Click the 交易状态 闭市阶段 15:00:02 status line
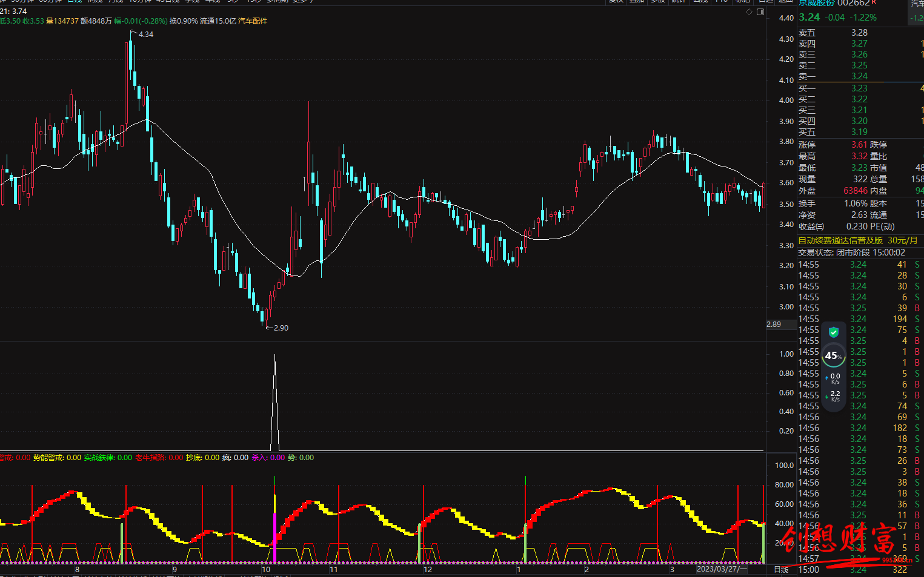Image resolution: width=924 pixels, height=577 pixels. point(851,252)
